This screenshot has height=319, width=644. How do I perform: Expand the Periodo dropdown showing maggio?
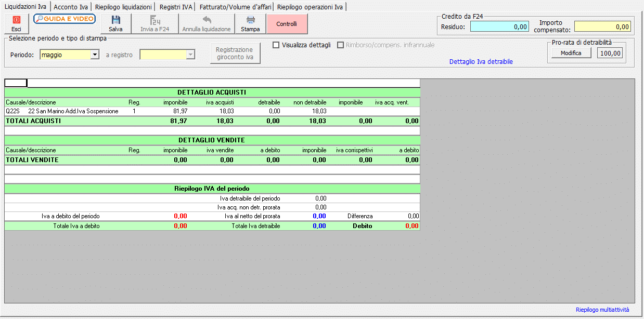[x=95, y=55]
